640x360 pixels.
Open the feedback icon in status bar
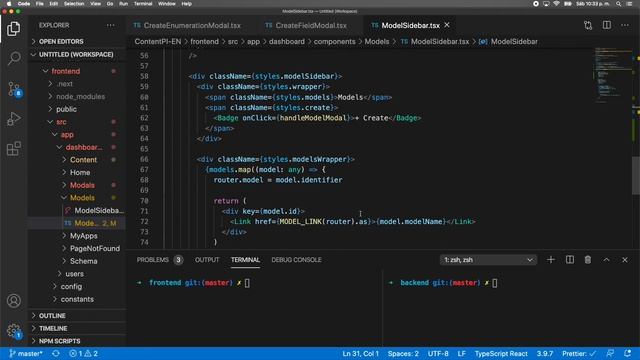click(x=610, y=353)
